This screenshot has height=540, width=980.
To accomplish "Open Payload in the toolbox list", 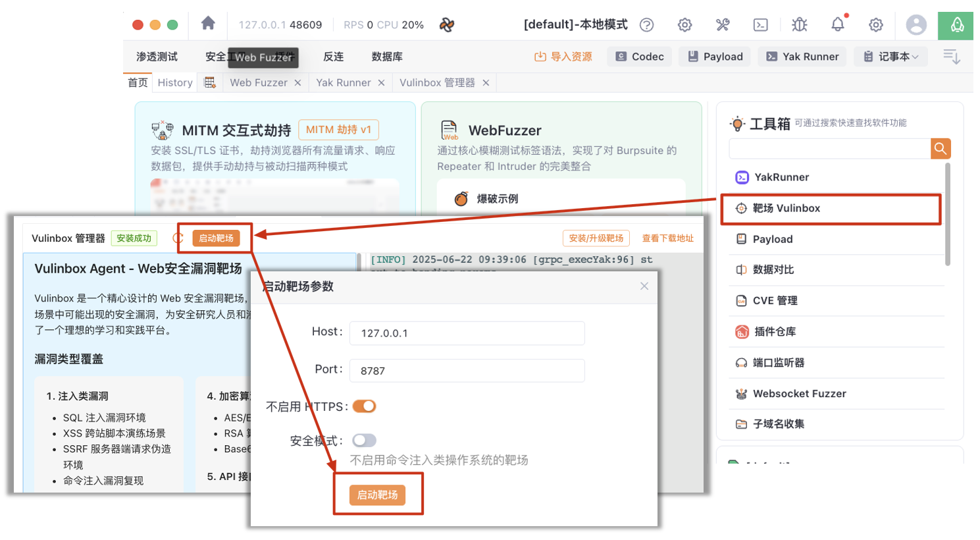I will 837,239.
